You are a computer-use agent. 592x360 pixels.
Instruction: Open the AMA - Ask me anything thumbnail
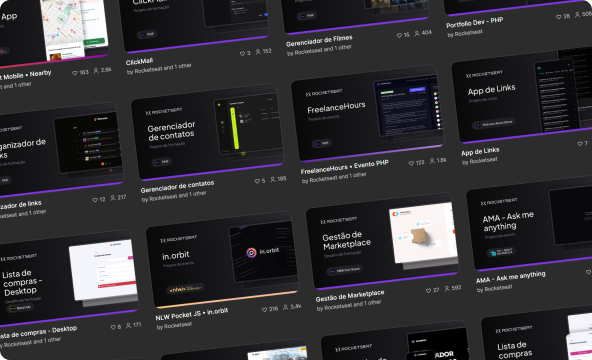[530, 223]
